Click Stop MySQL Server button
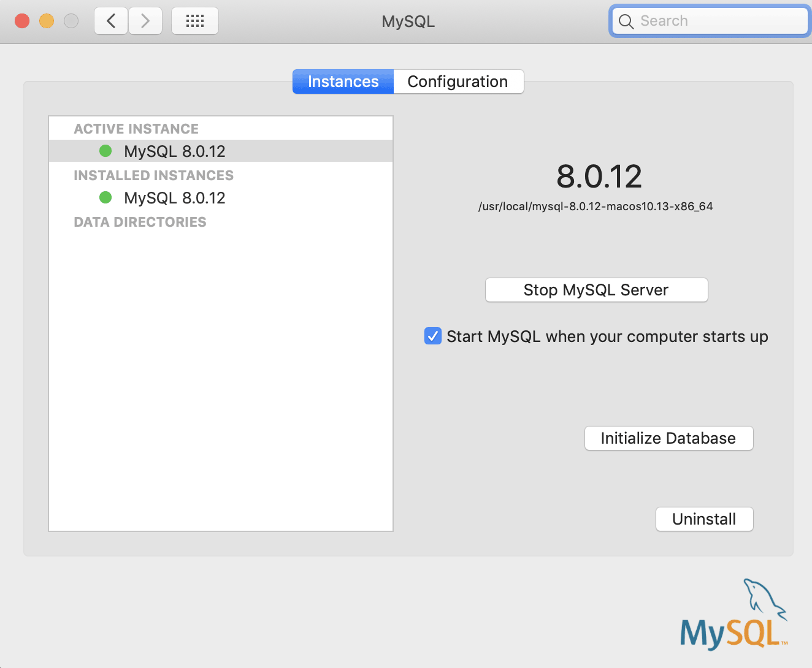The image size is (812, 668). [596, 290]
